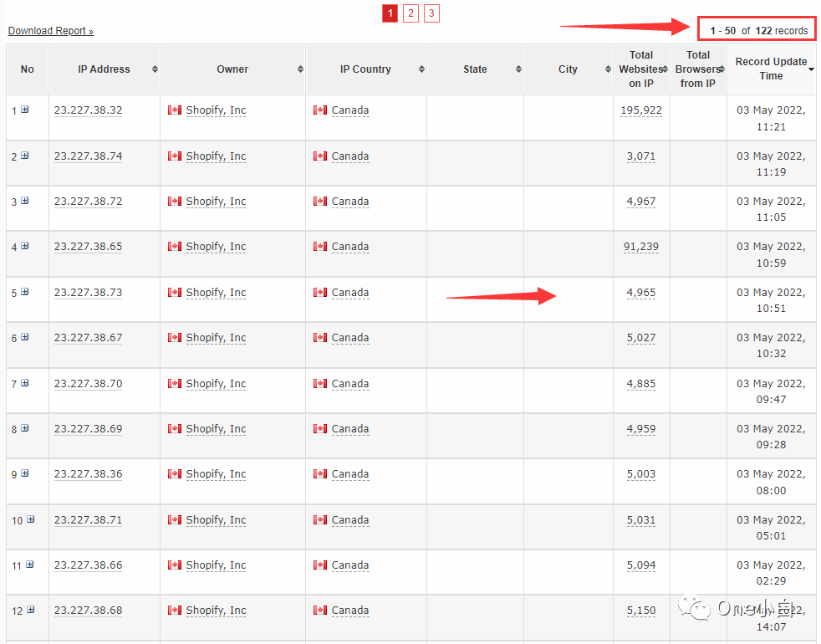Click Canada country link in row 5

pos(350,293)
